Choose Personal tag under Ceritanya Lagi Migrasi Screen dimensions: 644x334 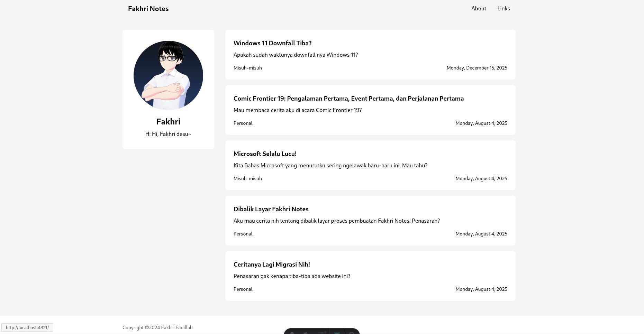(243, 289)
